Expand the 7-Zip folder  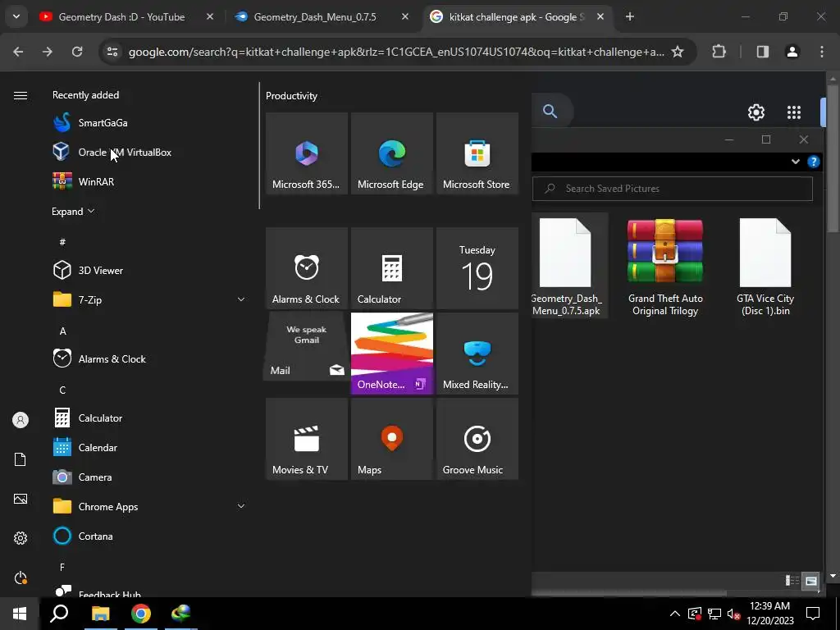(241, 299)
